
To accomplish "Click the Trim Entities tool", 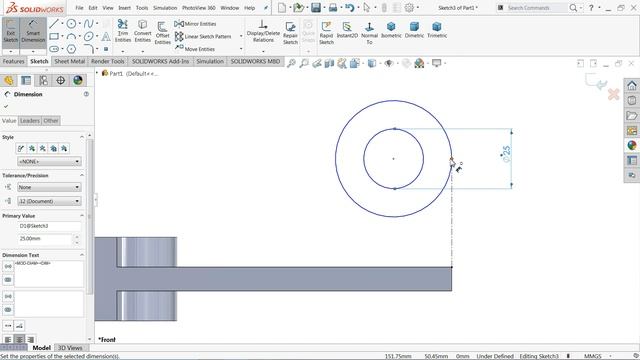I will 122,31.
